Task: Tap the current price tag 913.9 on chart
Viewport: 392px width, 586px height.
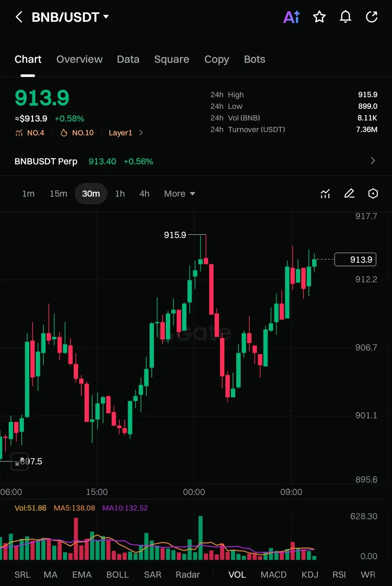Action: click(355, 259)
